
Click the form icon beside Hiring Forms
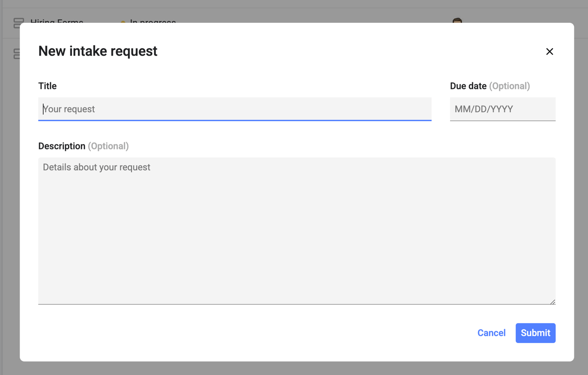pyautogui.click(x=18, y=21)
